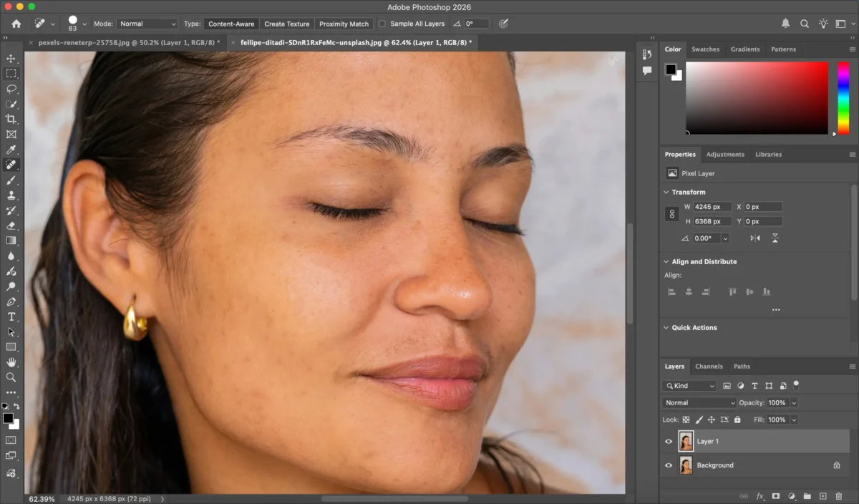
Task: Select the Eyedropper tool
Action: pos(11,150)
